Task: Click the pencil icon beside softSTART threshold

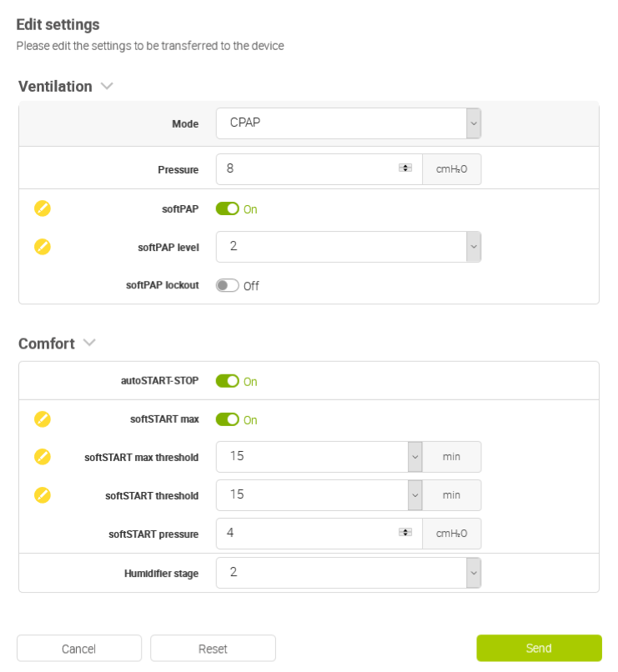Action: click(x=43, y=495)
